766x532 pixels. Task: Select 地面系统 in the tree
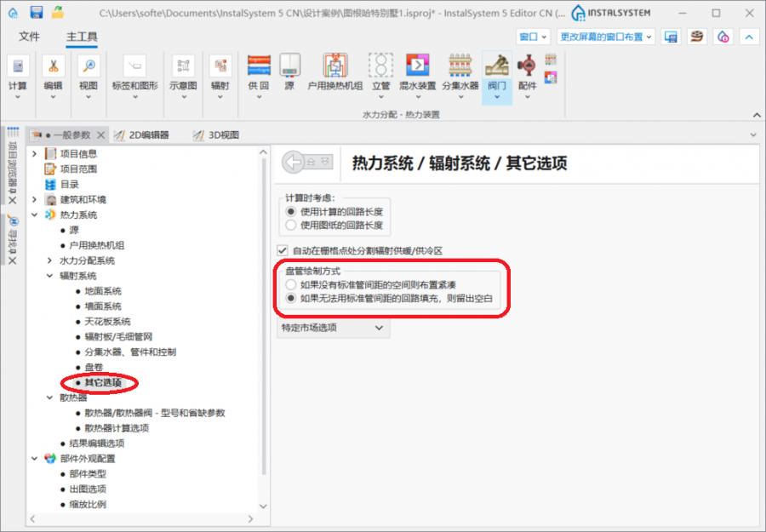pos(103,291)
